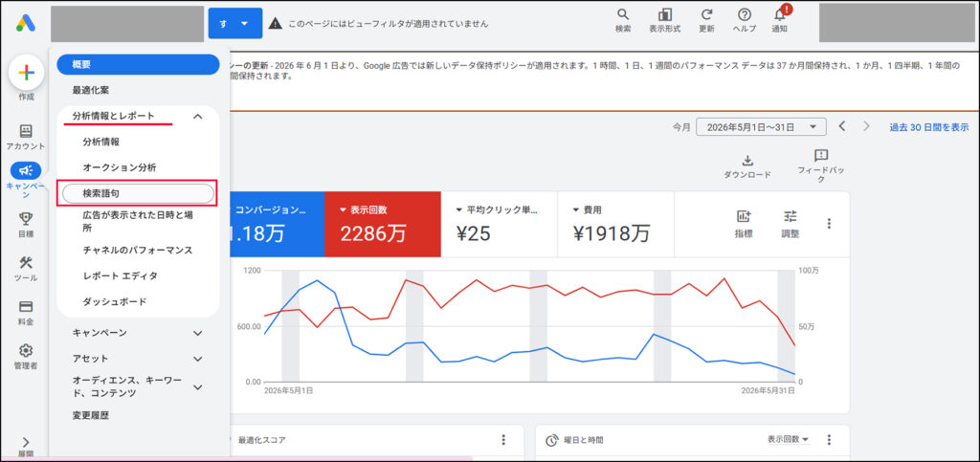Open the 作成 plus button

click(26, 73)
